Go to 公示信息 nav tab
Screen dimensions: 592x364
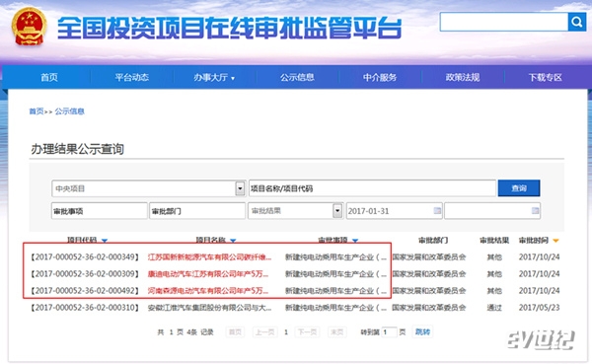(297, 77)
